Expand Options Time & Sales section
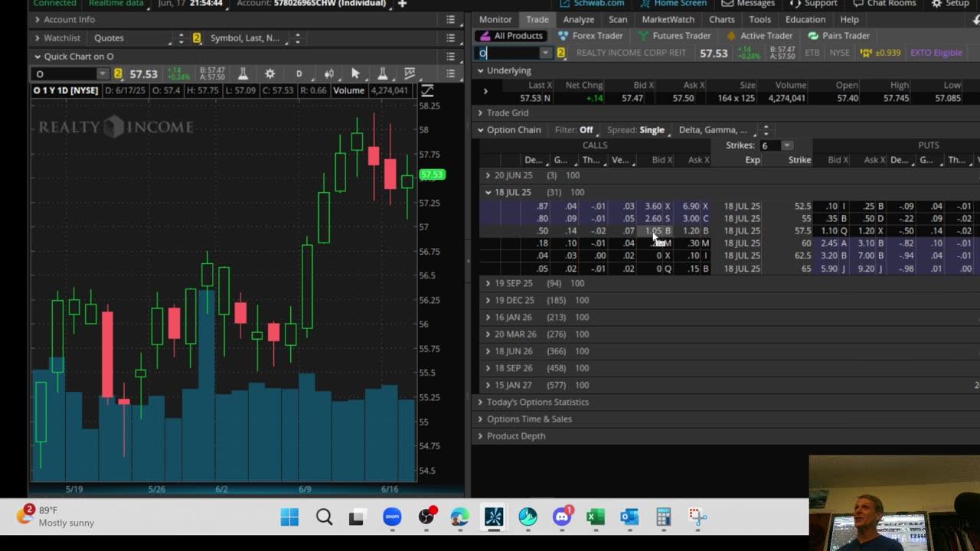The image size is (980, 551). point(480,419)
